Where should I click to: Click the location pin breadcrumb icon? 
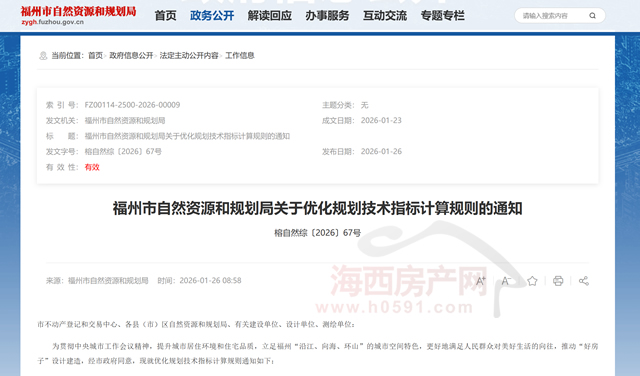[x=43, y=56]
